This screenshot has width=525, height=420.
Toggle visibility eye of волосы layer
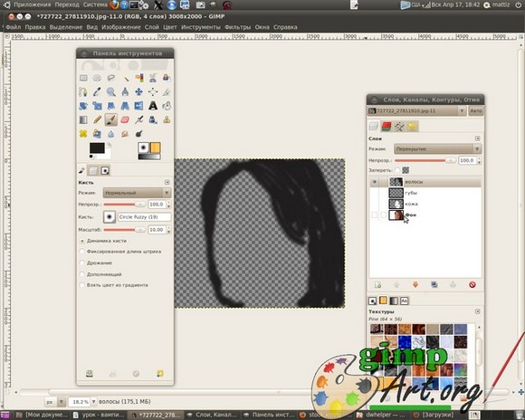(x=375, y=182)
